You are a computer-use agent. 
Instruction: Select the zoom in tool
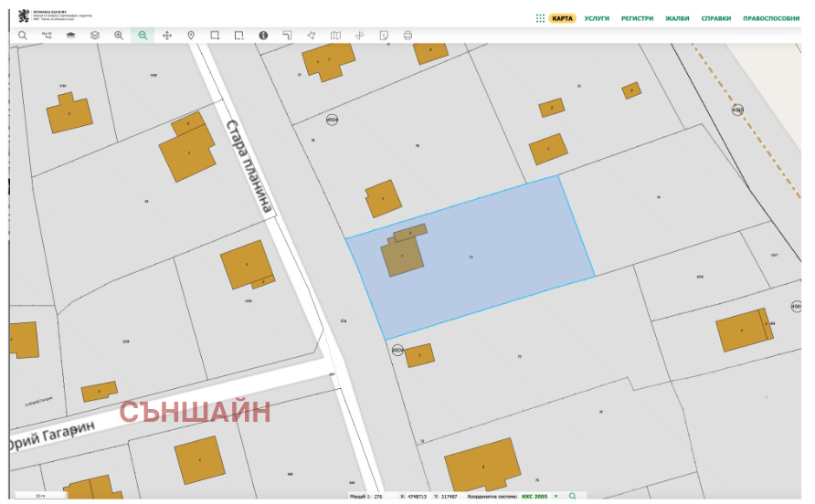[119, 36]
